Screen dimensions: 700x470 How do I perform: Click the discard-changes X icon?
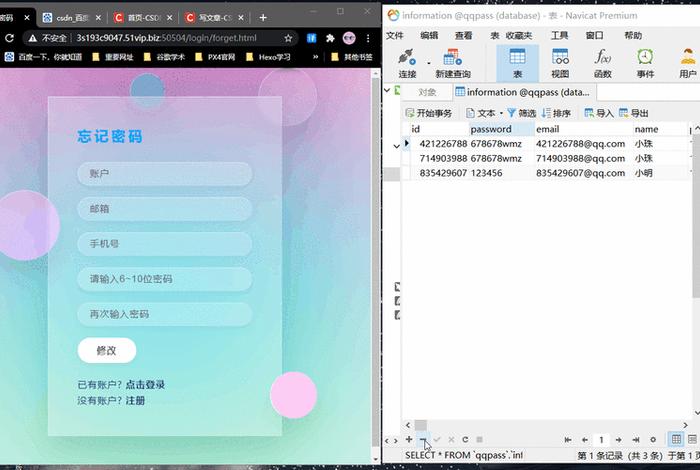pyautogui.click(x=451, y=440)
